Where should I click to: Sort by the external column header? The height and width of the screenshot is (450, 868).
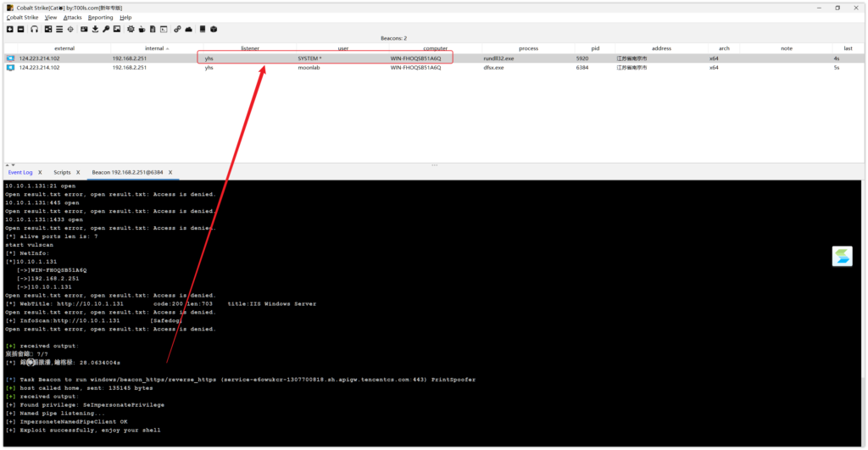pos(64,48)
